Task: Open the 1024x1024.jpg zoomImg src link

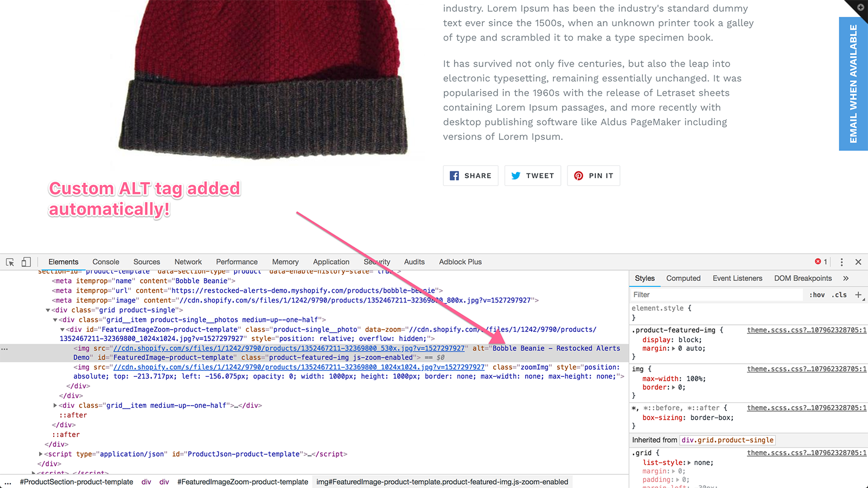Action: coord(299,368)
